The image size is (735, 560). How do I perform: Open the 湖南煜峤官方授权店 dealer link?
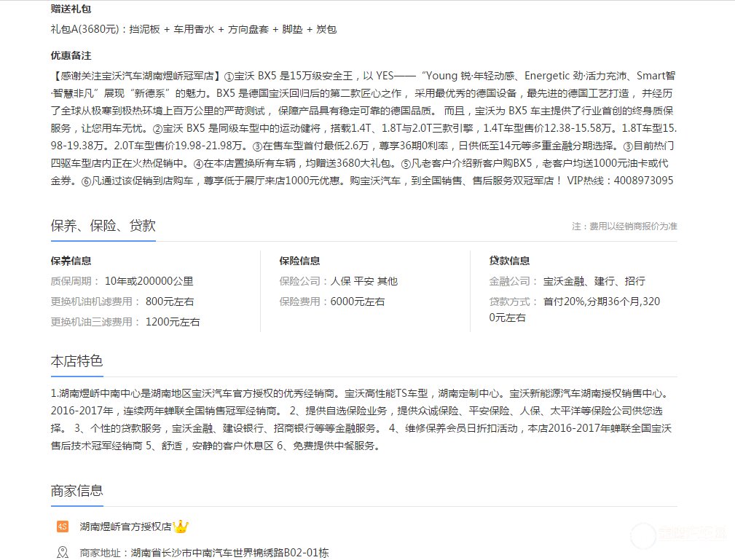pos(125,526)
